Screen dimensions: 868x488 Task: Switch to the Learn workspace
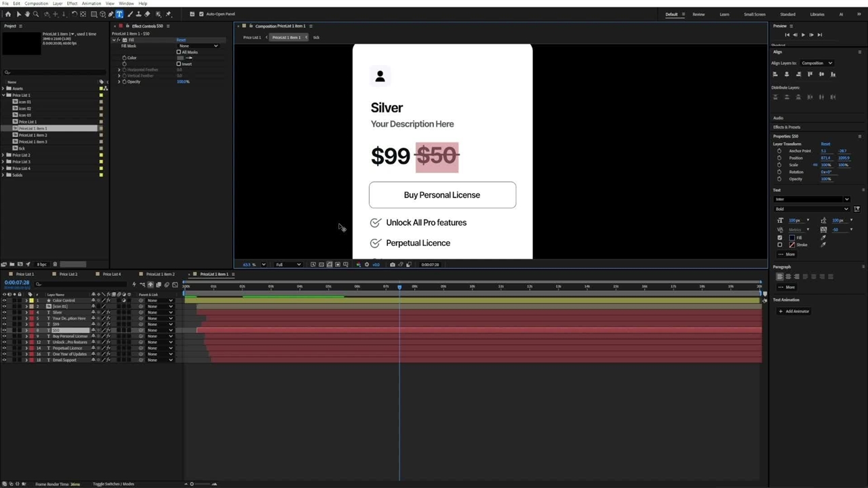pos(724,14)
